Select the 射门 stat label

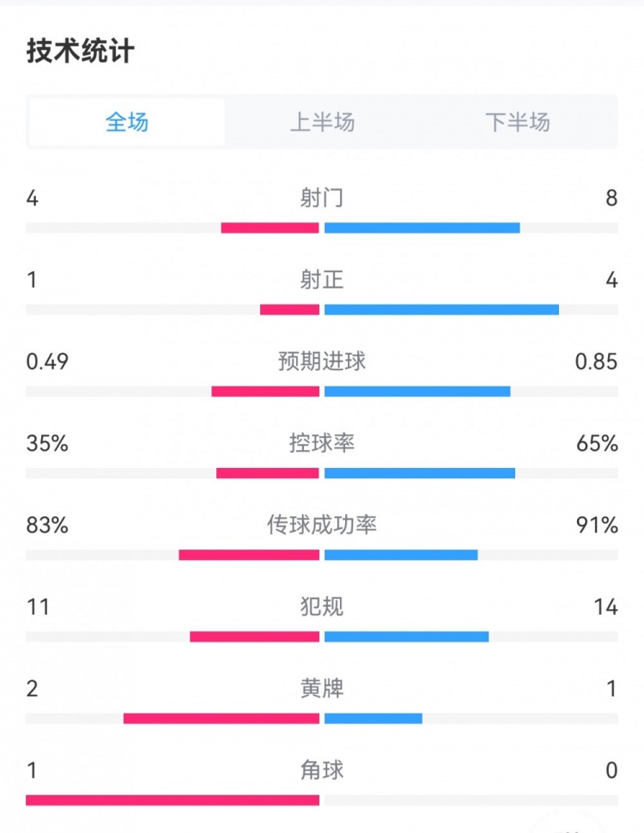tap(321, 198)
